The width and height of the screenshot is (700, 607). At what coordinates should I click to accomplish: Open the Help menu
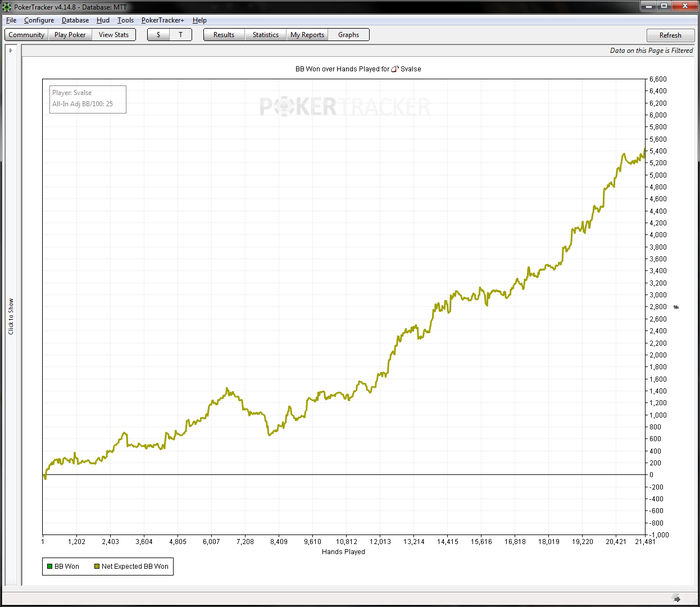coord(200,20)
